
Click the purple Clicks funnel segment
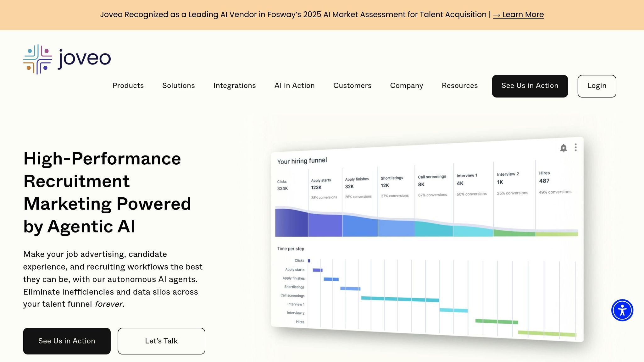[x=291, y=223]
